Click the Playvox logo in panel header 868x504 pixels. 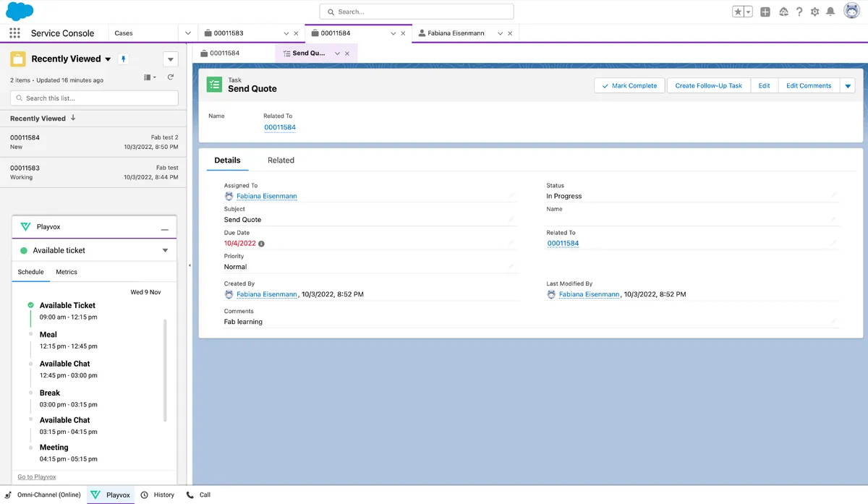(x=26, y=227)
